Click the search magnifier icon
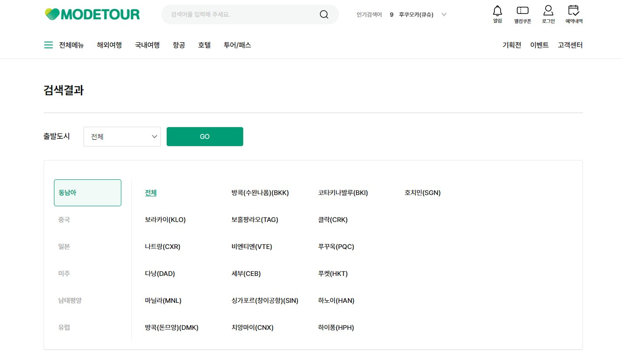 point(324,14)
